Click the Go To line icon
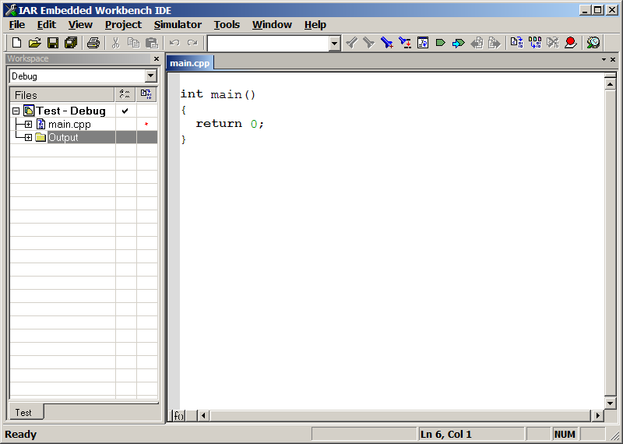Viewport: 623px width, 444px height. pyautogui.click(x=423, y=43)
